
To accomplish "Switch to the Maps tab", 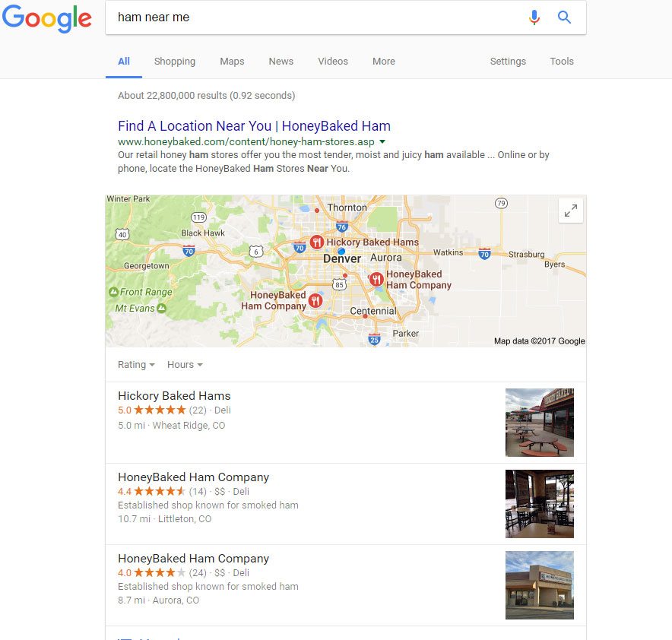I will point(232,62).
